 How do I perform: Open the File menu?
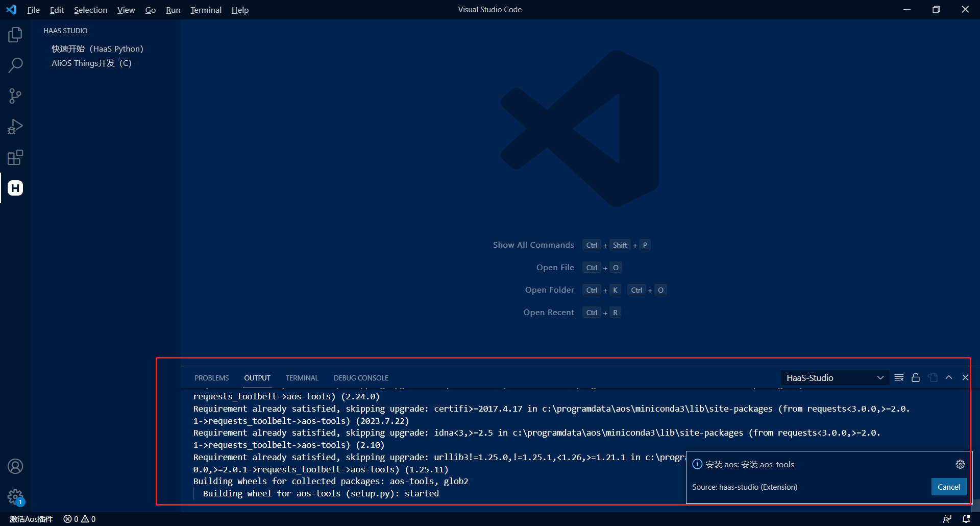coord(34,10)
